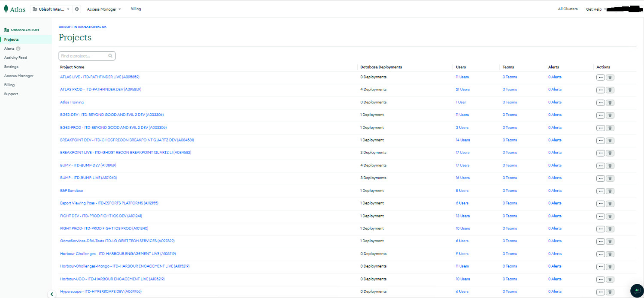This screenshot has height=298, width=644.
Task: Open the chat support icon
Action: point(637,290)
